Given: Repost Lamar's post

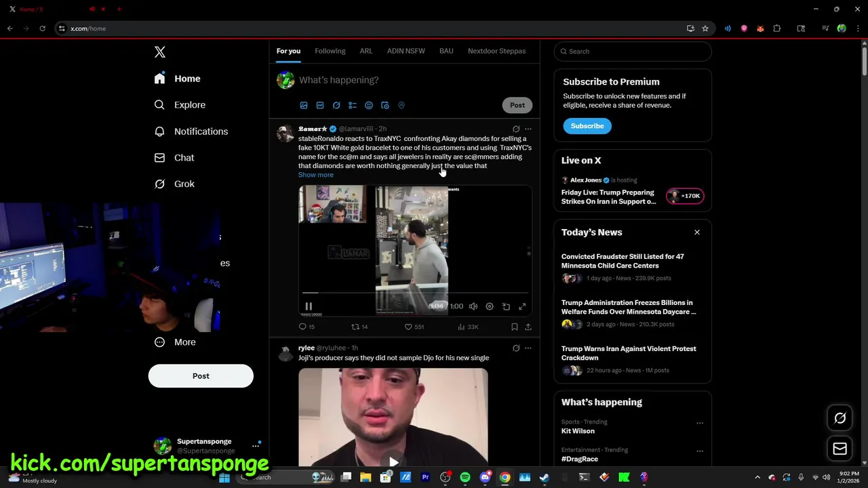Looking at the screenshot, I should (359, 327).
